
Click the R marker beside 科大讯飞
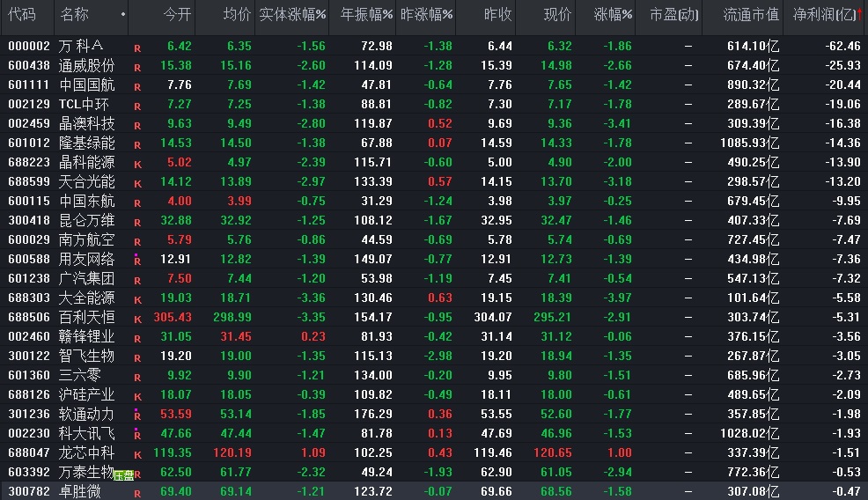click(137, 436)
